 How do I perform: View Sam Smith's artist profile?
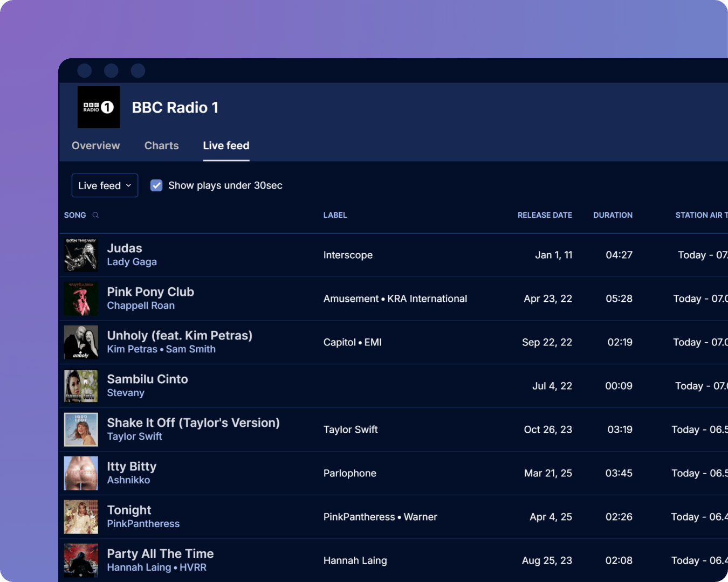pyautogui.click(x=190, y=349)
